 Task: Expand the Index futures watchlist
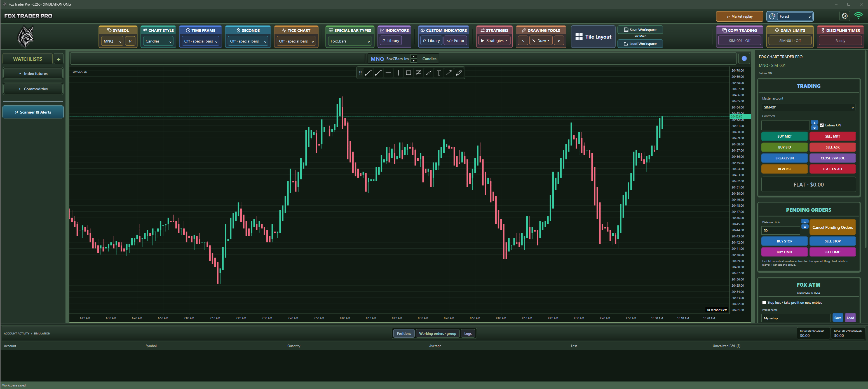pyautogui.click(x=33, y=74)
